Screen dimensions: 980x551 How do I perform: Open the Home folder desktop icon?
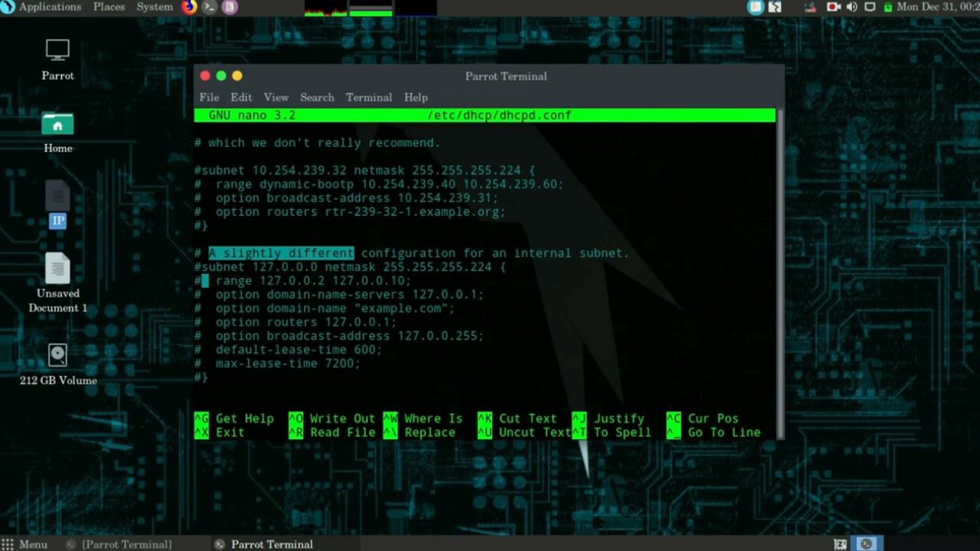57,132
